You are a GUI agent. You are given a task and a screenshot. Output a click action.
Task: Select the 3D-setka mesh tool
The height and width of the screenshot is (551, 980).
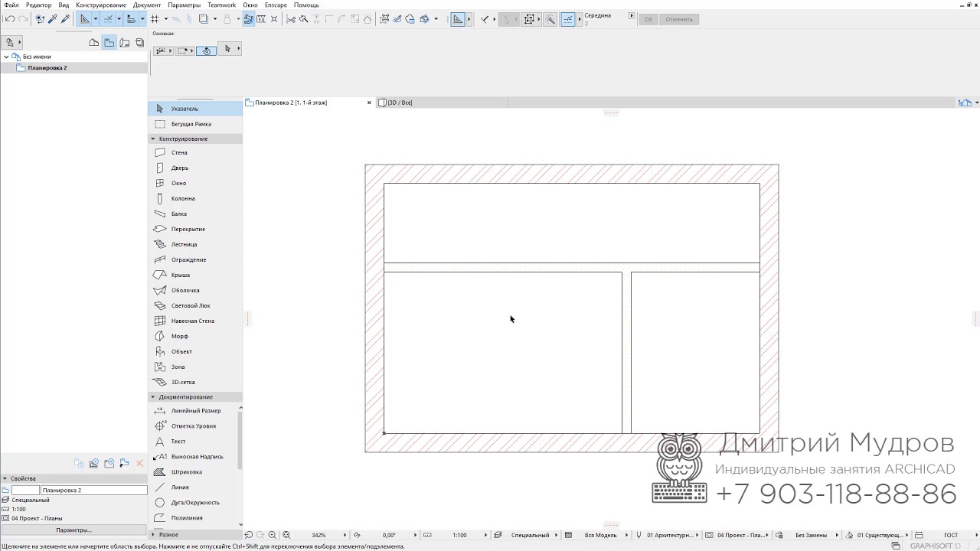coord(195,382)
